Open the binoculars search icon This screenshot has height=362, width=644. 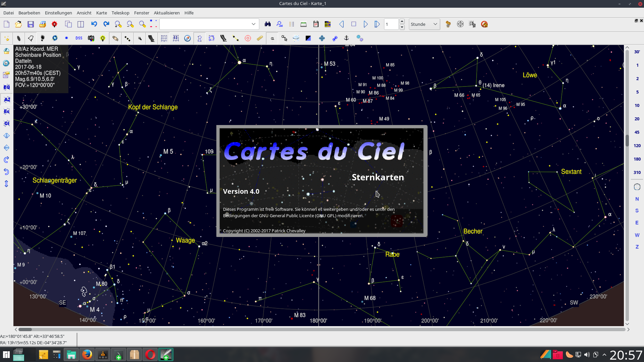pyautogui.click(x=268, y=24)
